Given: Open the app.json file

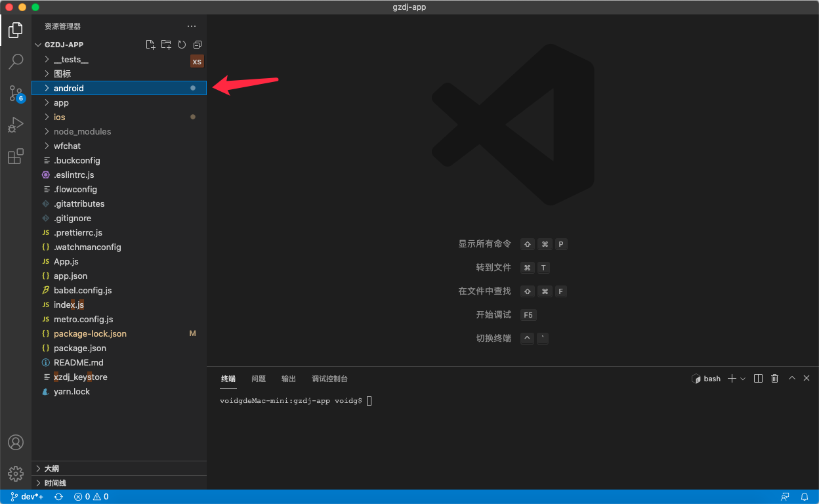Looking at the screenshot, I should tap(119, 276).
